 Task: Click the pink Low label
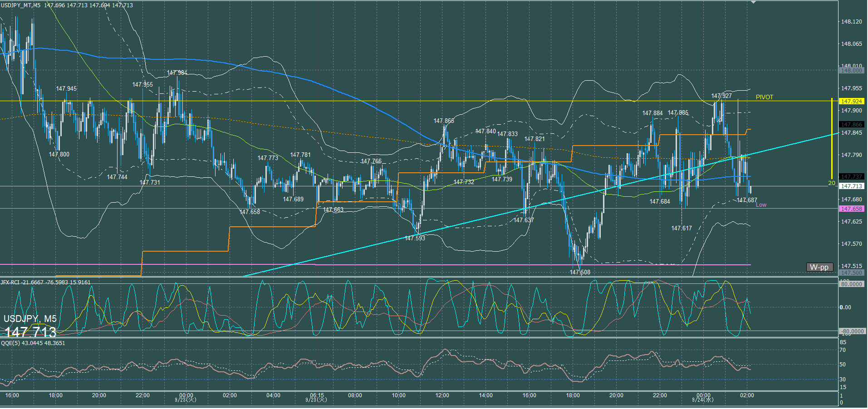tap(761, 205)
